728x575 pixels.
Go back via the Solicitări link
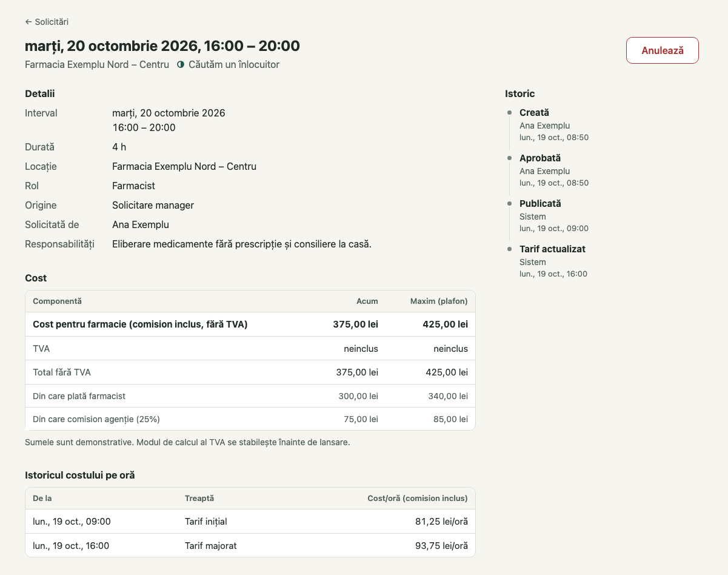click(47, 22)
